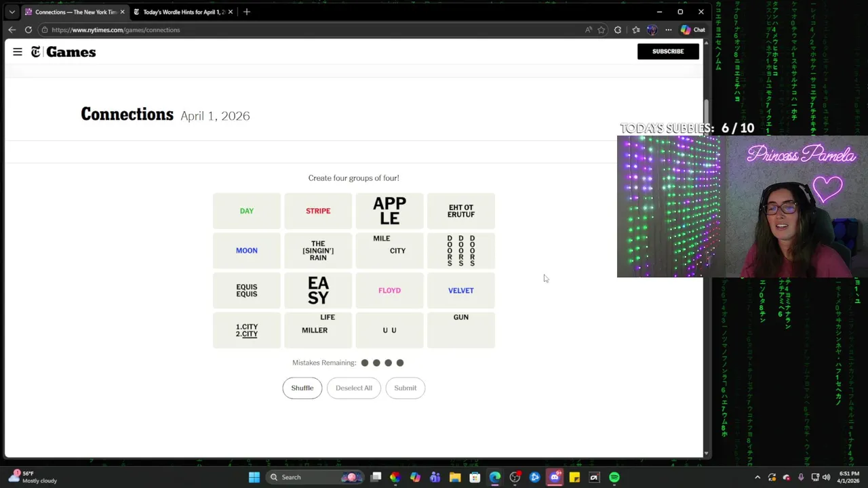Reload the Connections page
Viewport: 868px width, 488px height.
coord(28,30)
